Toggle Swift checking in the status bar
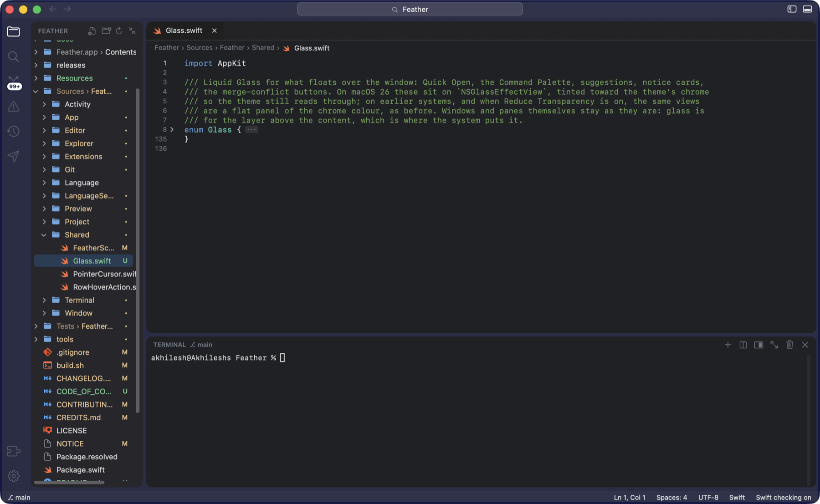This screenshot has height=504, width=820. pyautogui.click(x=784, y=497)
